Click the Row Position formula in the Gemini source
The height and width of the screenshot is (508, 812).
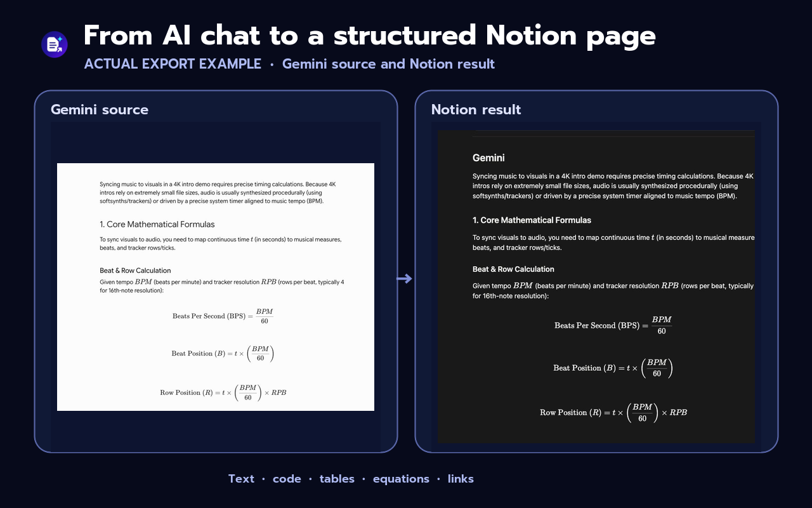coord(223,392)
